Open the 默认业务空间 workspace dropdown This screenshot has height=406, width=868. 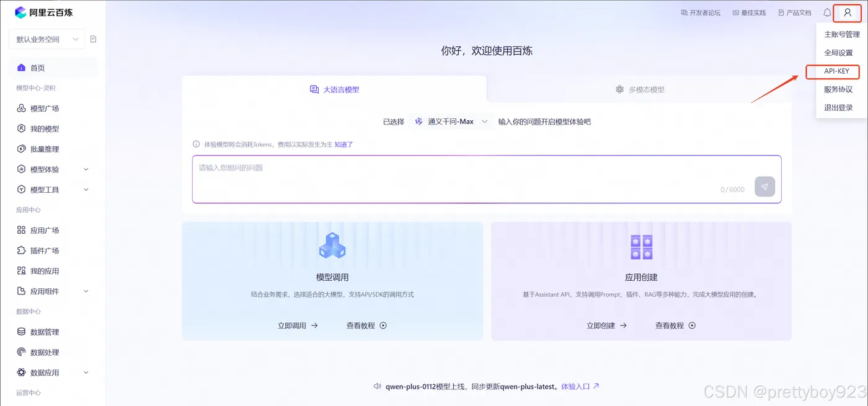pyautogui.click(x=46, y=39)
